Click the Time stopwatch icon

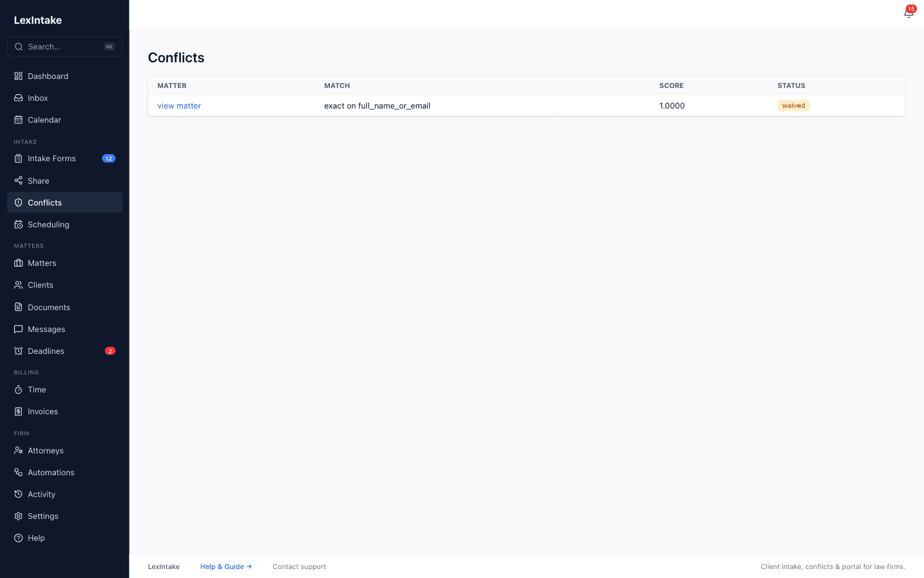coord(19,389)
